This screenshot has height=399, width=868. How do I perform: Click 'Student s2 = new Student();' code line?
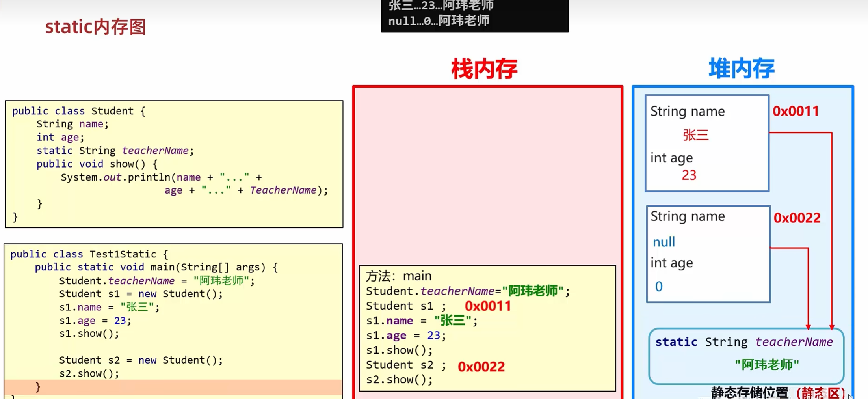point(141,360)
